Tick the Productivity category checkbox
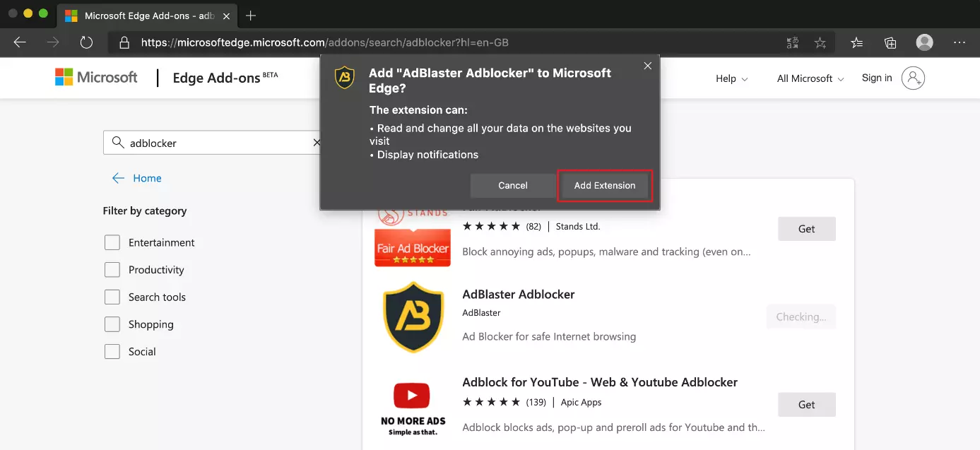980x450 pixels. pyautogui.click(x=112, y=270)
